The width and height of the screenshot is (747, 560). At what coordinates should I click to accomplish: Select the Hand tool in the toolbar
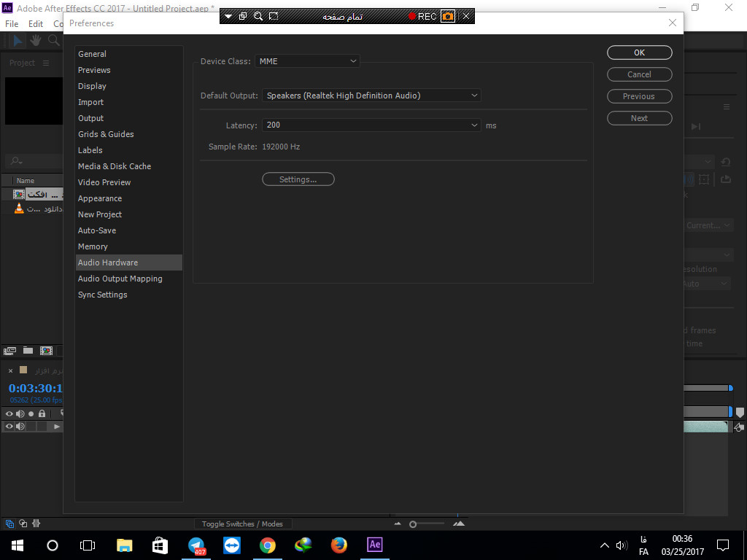pyautogui.click(x=35, y=41)
